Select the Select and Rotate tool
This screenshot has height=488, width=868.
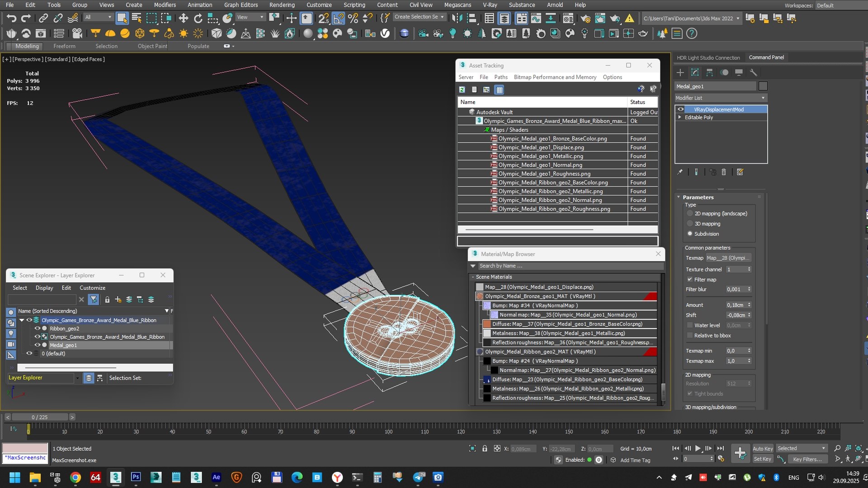click(x=198, y=18)
